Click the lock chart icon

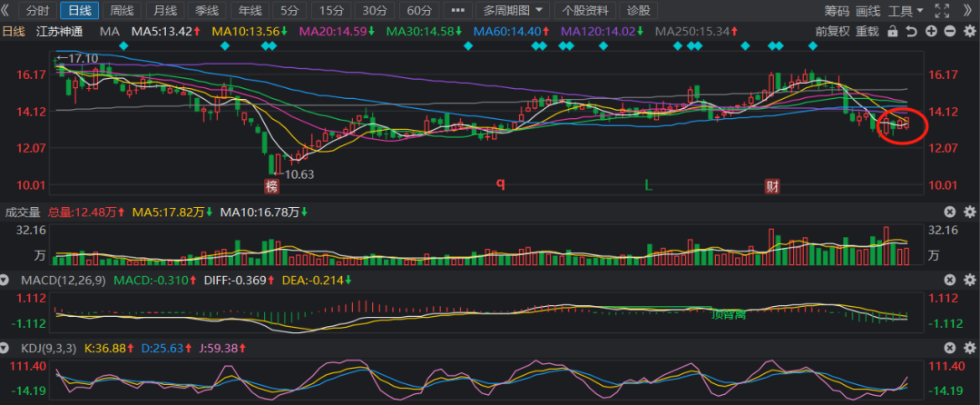pos(892,31)
